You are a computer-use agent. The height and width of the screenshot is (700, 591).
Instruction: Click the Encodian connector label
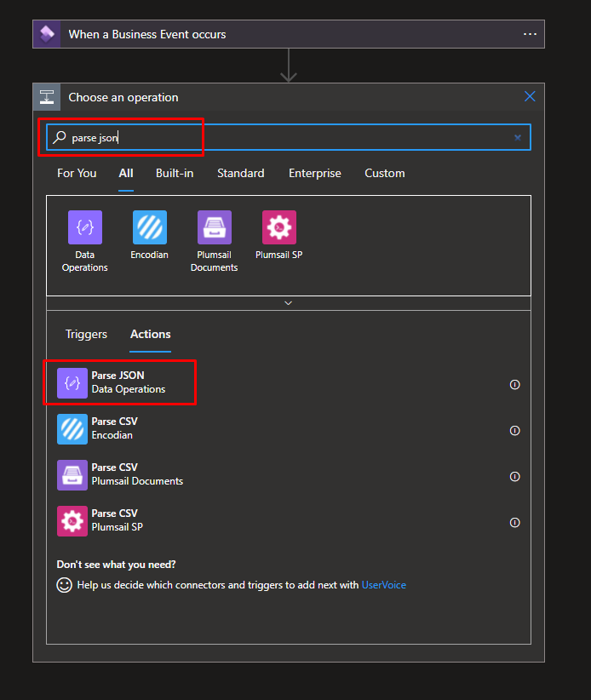(150, 255)
